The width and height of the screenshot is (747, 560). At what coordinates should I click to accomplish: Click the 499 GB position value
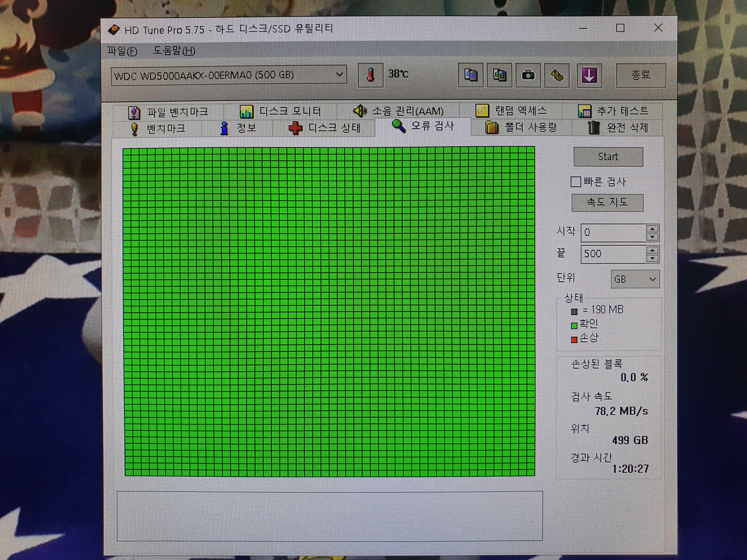tap(630, 440)
